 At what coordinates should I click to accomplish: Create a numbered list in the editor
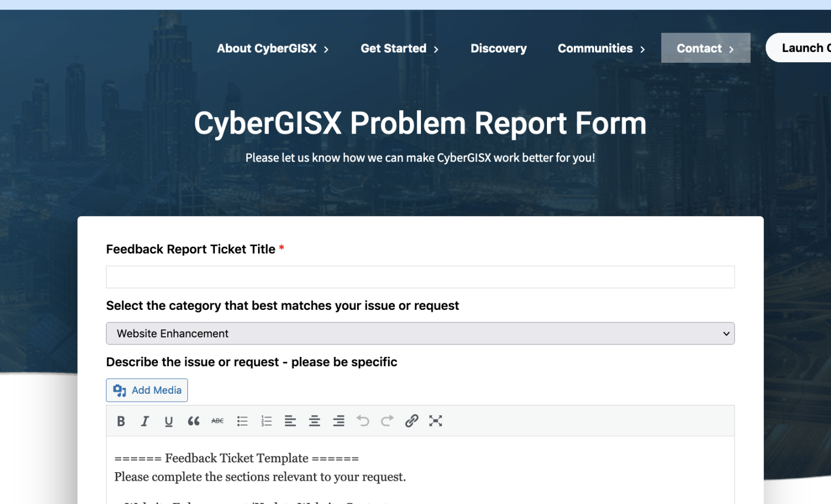tap(266, 421)
